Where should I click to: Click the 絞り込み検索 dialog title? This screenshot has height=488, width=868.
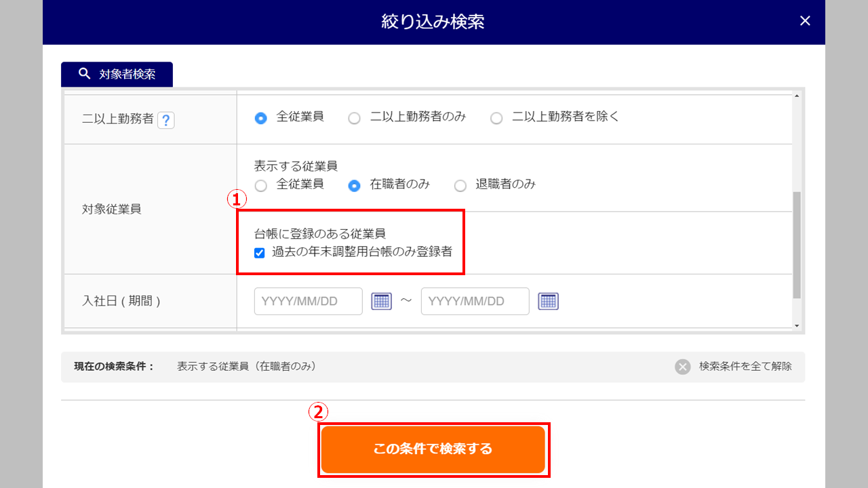[x=433, y=22]
